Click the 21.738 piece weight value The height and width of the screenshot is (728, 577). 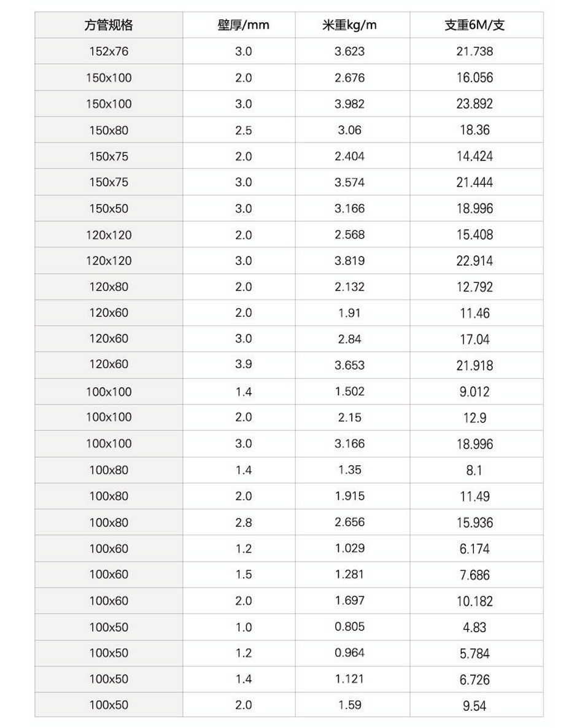pyautogui.click(x=474, y=52)
